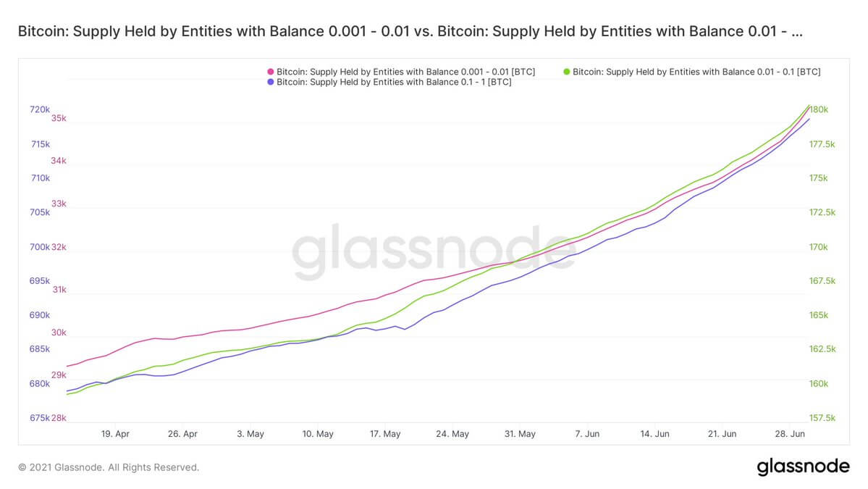Click the 35k pink axis label
Screen dimensions: 868x489
[x=59, y=119]
